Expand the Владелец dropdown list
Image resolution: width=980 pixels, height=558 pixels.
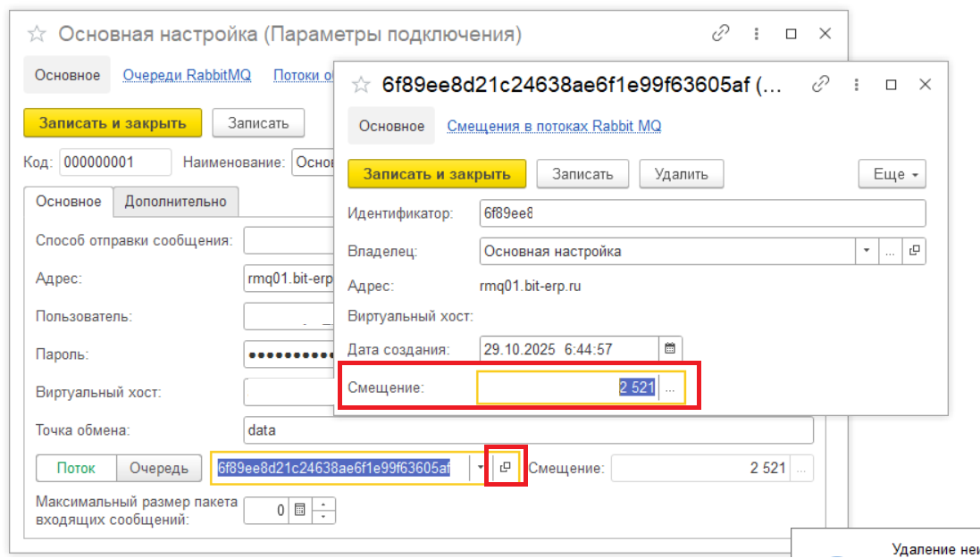(867, 251)
